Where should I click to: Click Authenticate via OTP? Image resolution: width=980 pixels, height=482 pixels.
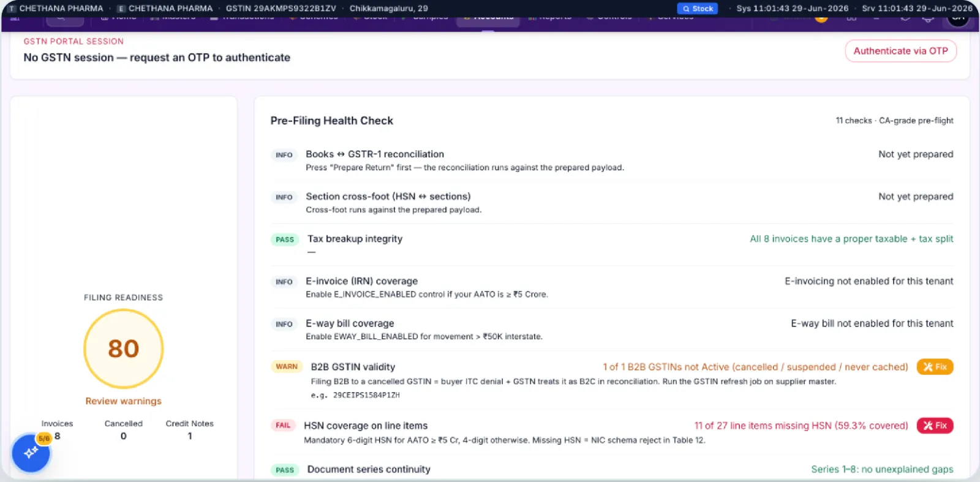[x=900, y=51]
